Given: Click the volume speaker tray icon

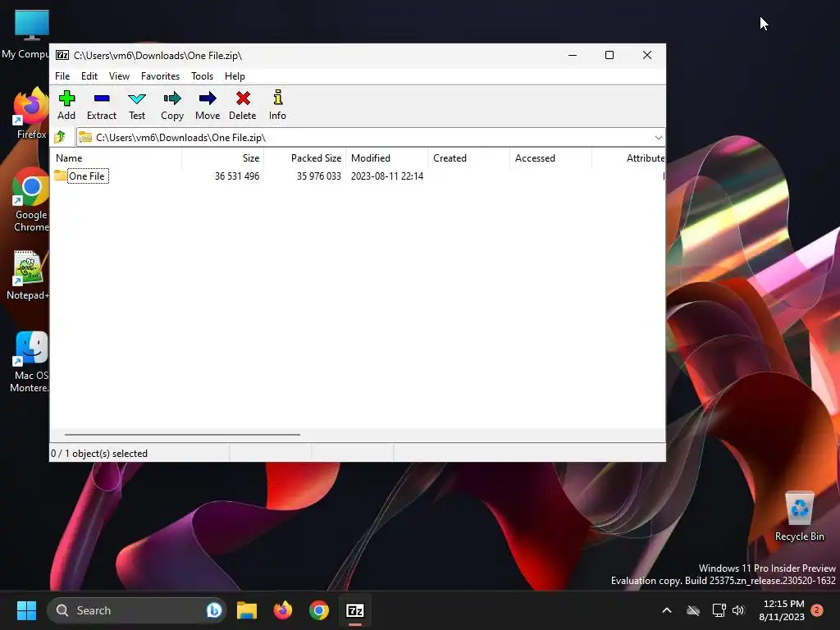Looking at the screenshot, I should coord(738,610).
